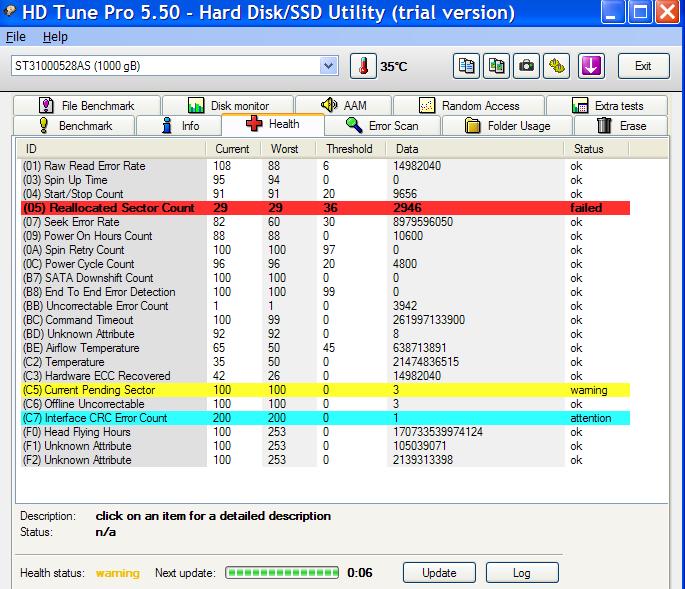Select the Power On Hours Count row
Image resolution: width=685 pixels, height=589 pixels.
[x=325, y=236]
